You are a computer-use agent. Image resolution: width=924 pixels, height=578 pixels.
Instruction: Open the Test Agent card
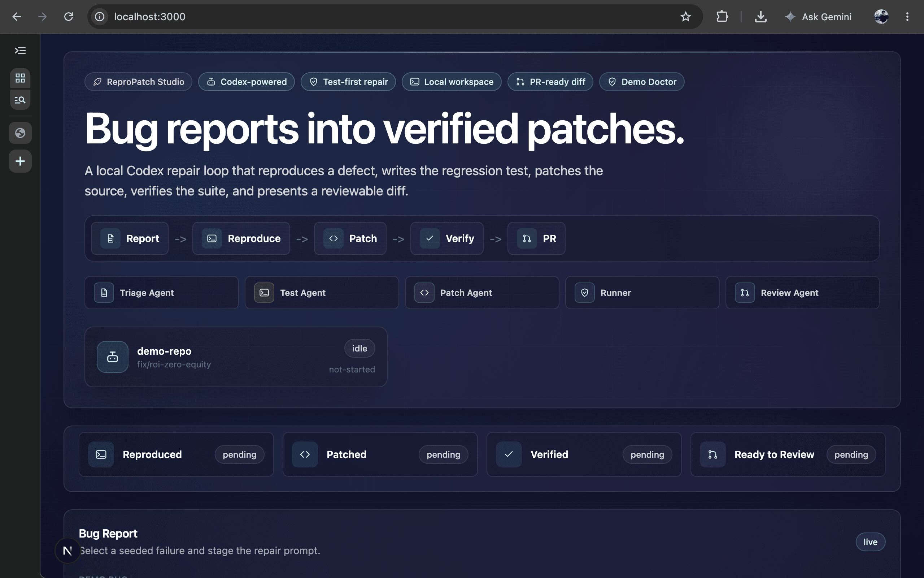click(x=322, y=293)
